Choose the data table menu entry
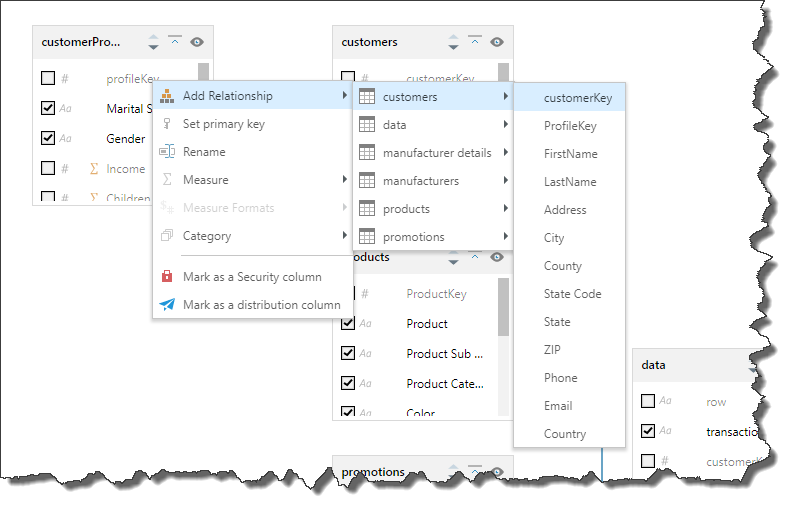Viewport: 795px width, 512px height. click(x=394, y=125)
